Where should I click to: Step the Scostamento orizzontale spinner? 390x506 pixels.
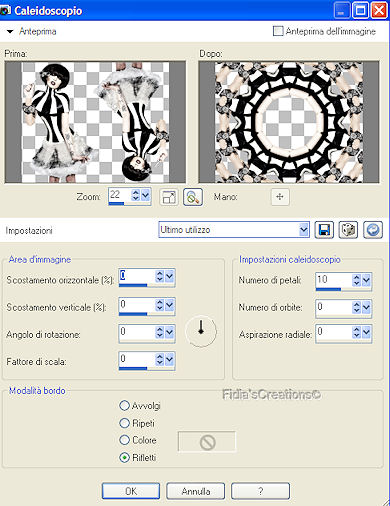(x=160, y=276)
